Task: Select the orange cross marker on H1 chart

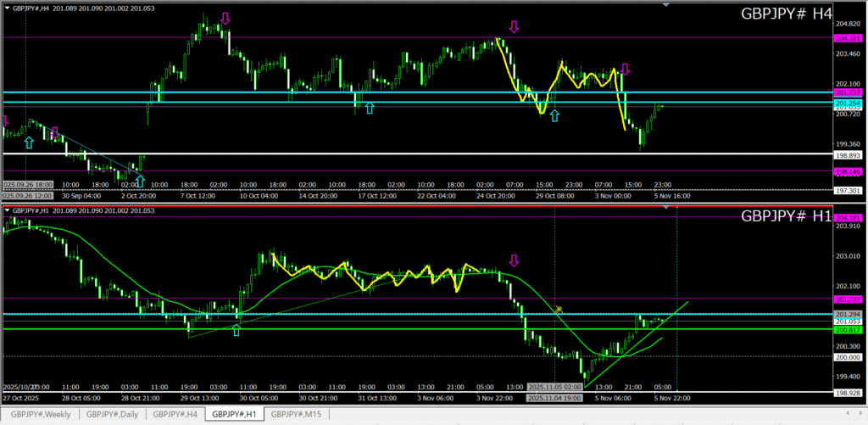Action: click(x=559, y=310)
